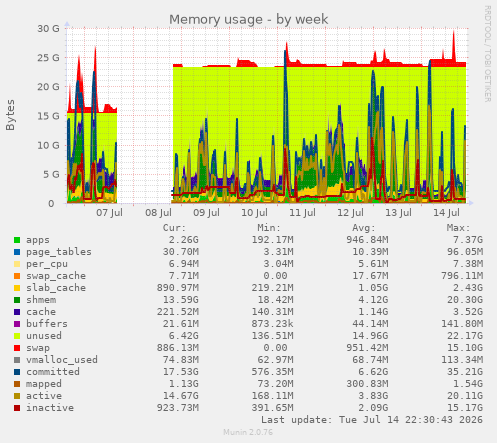497x443 pixels.
Task: Click the swap_cache legend color swatch
Action: [17, 276]
